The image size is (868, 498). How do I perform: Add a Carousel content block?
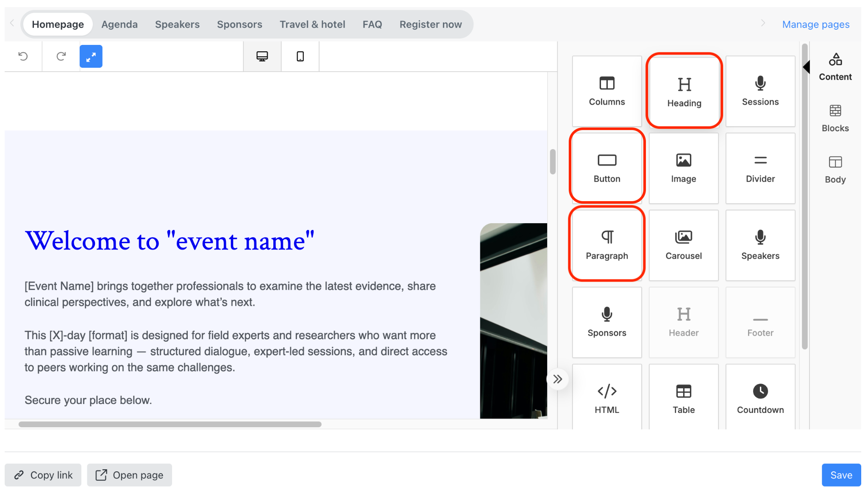coord(684,245)
